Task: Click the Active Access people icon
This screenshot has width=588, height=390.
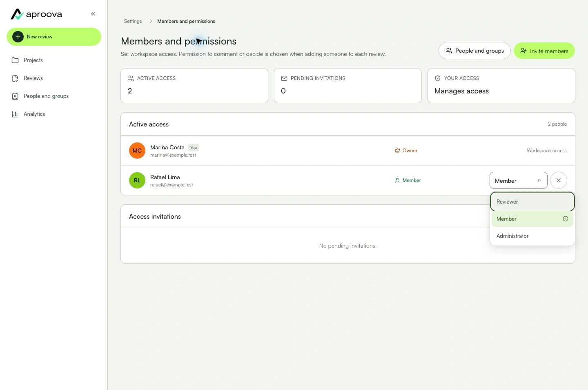Action: pos(131,78)
